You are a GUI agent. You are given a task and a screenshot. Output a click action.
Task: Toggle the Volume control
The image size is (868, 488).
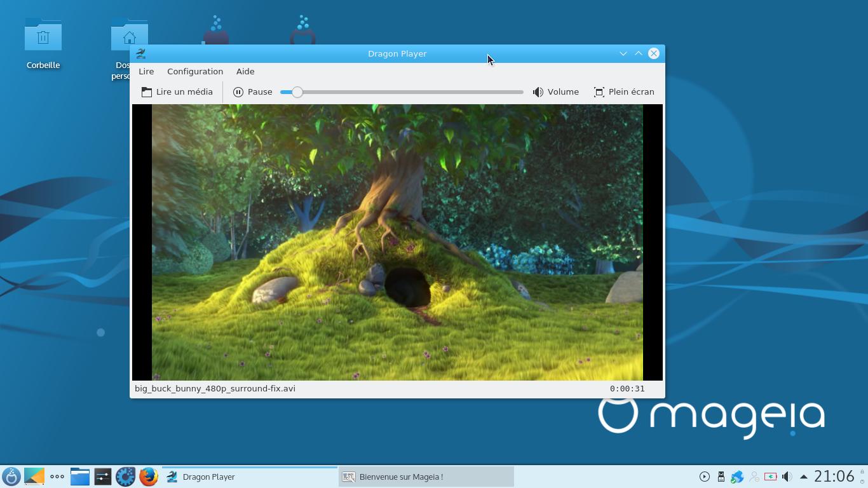pos(556,91)
